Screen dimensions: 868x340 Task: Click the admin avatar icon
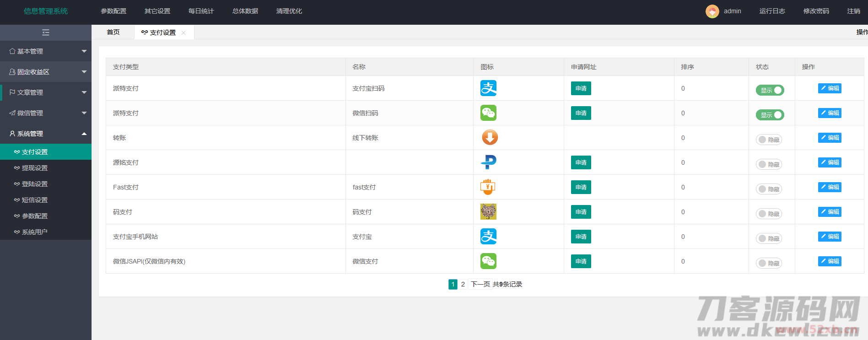(x=712, y=11)
